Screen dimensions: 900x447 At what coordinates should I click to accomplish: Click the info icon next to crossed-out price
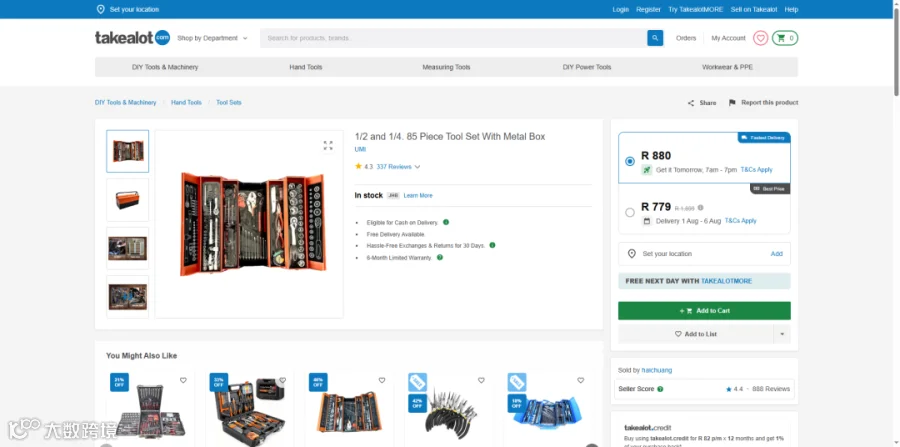tap(700, 208)
